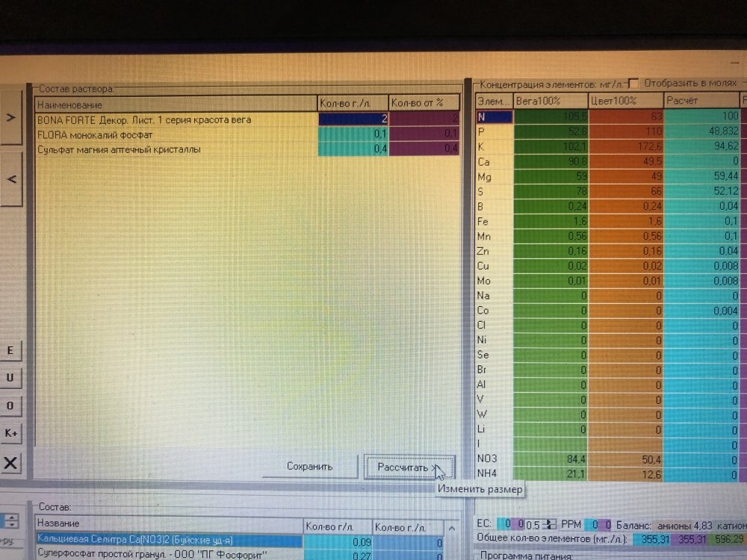Click the "X" delete side button
The image size is (747, 560).
(11, 463)
